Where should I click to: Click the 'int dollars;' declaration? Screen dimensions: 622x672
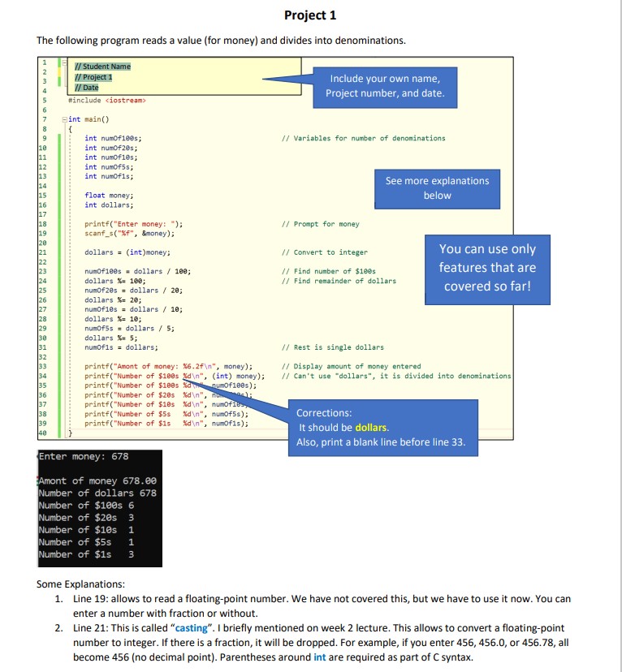109,205
